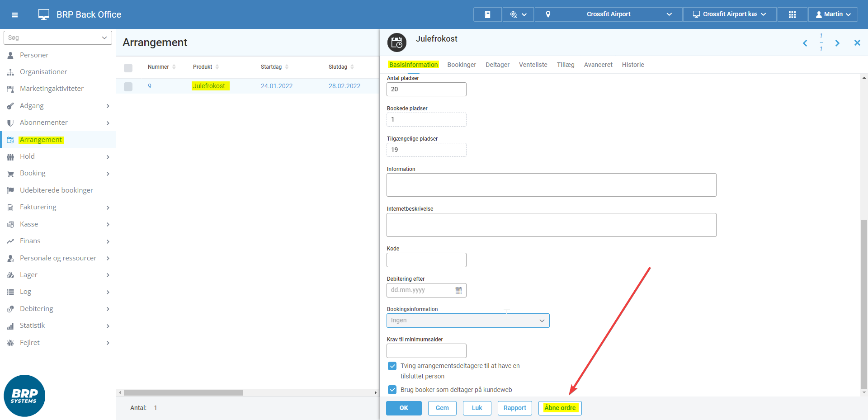
Task: Expand the Abonnementer submenu chevron
Action: [x=108, y=123]
